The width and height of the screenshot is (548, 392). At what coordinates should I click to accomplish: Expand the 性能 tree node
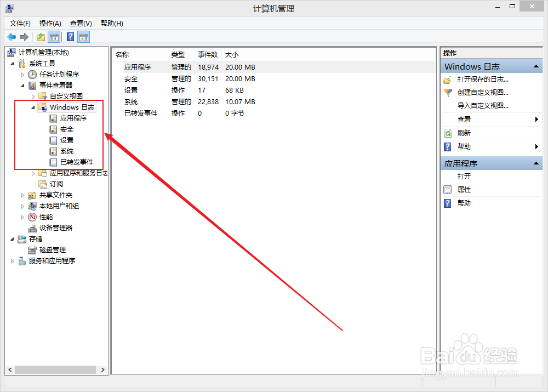pos(22,217)
